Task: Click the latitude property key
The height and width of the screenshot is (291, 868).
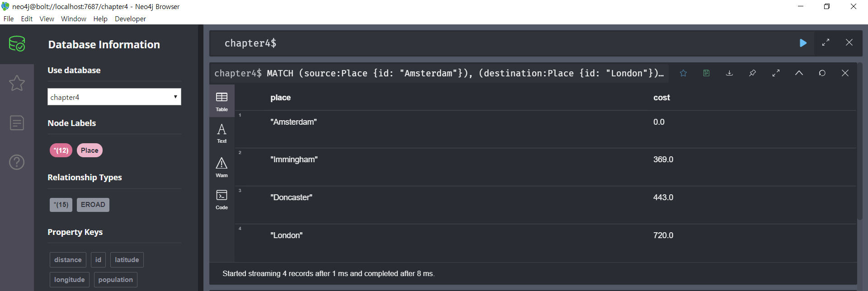Action: point(127,260)
